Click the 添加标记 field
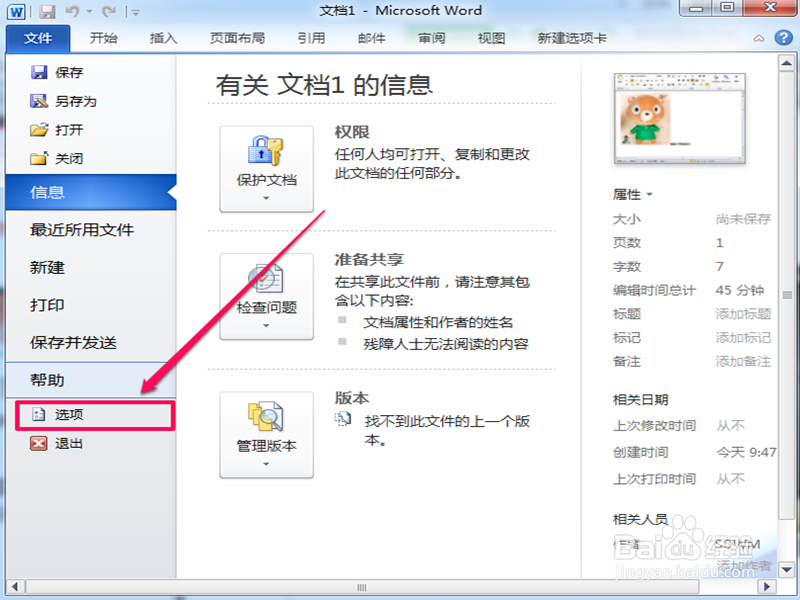Screen dimensions: 800x600 743,338
